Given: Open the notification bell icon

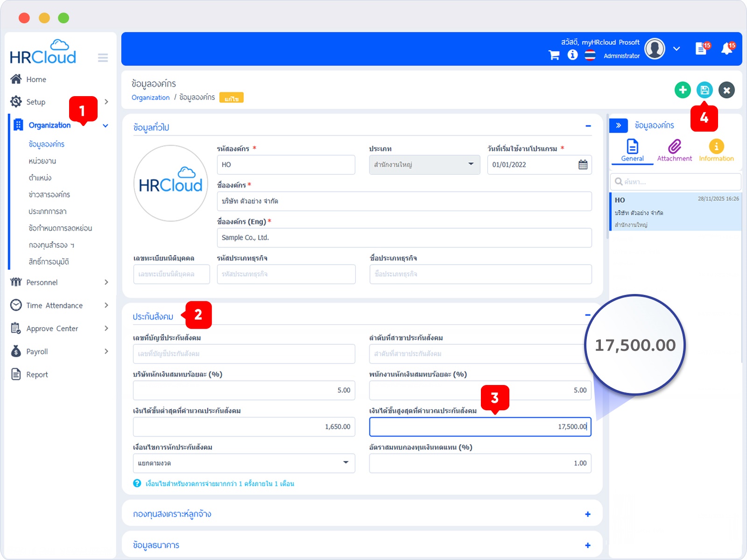Looking at the screenshot, I should (727, 49).
